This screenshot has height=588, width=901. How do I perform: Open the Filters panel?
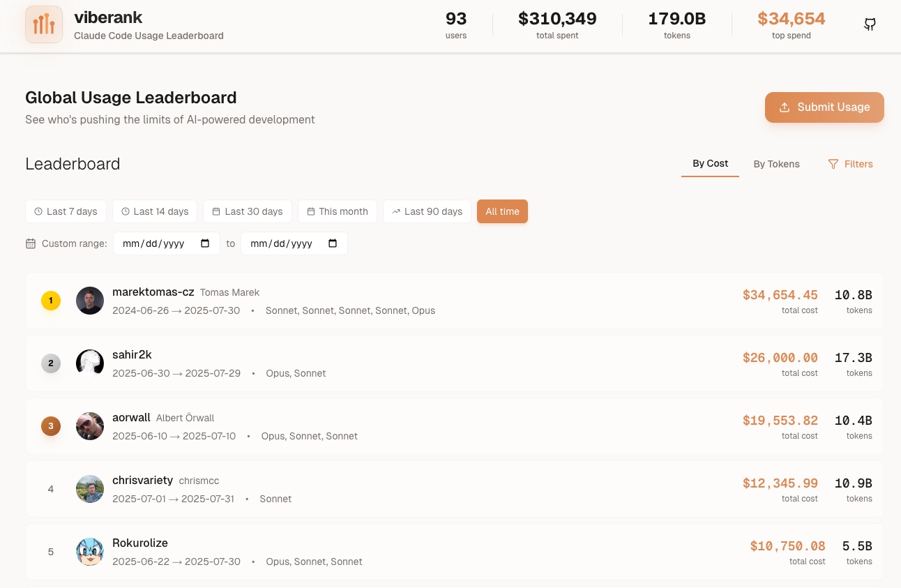pyautogui.click(x=851, y=164)
